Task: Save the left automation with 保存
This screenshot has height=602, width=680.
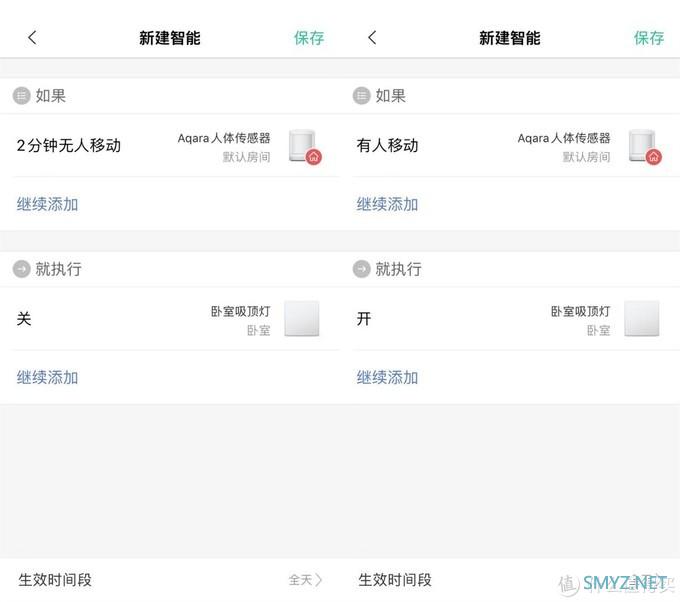Action: 309,38
